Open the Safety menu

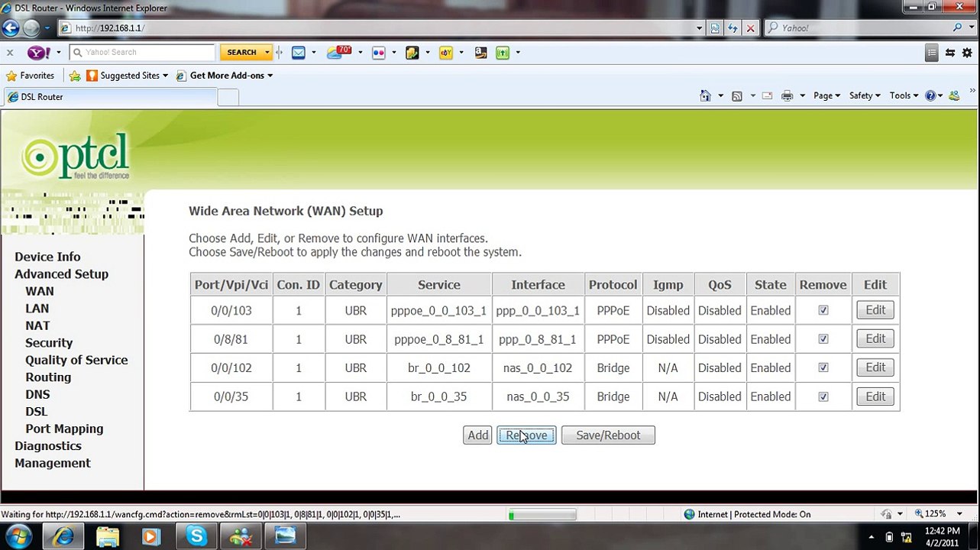(865, 96)
